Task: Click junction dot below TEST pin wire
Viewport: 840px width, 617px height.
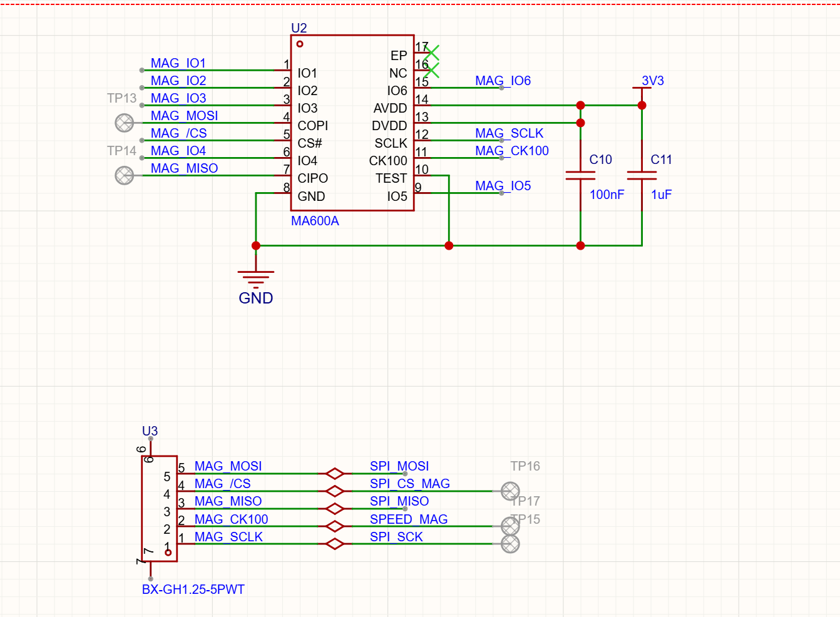Action: [x=449, y=246]
